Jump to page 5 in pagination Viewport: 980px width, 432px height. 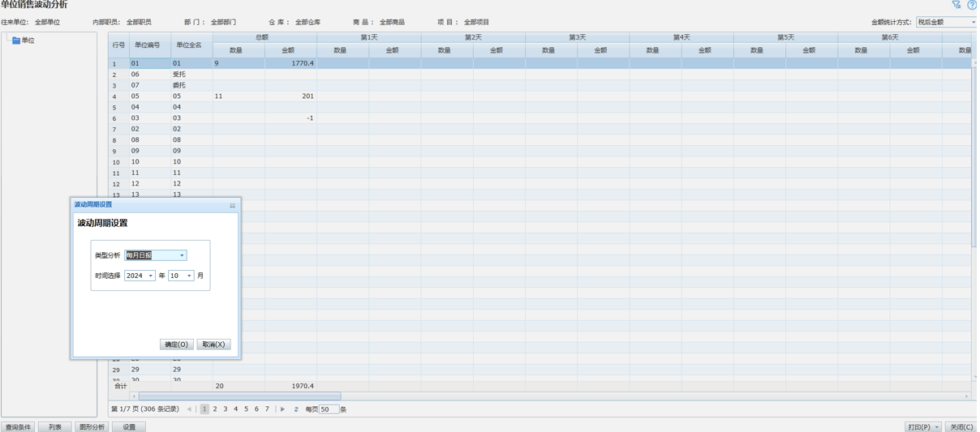(246, 409)
